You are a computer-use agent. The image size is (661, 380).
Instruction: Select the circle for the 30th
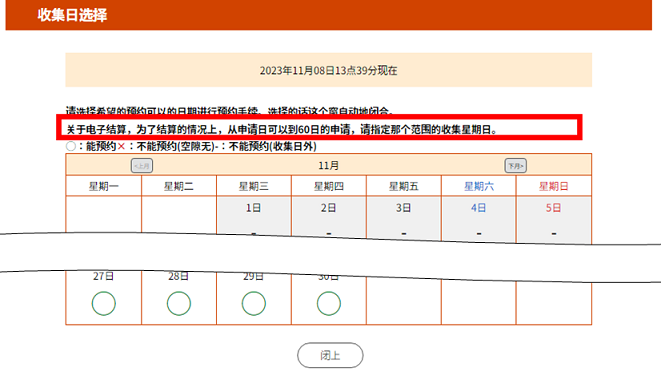point(328,303)
